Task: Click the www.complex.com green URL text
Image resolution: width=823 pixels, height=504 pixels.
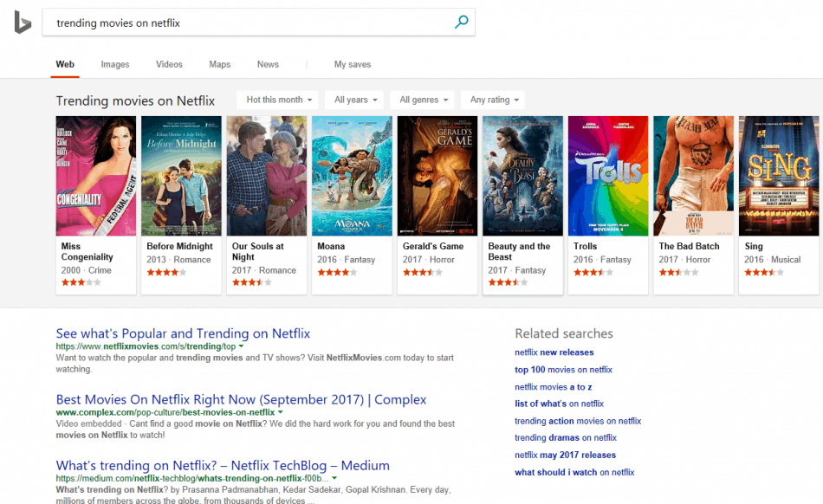Action: 165,413
